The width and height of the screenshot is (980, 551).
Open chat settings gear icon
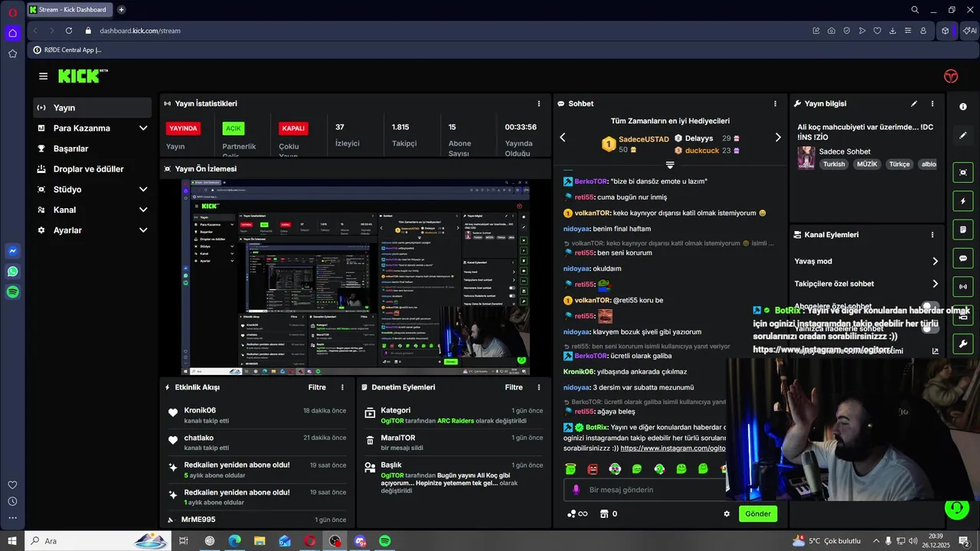(727, 514)
